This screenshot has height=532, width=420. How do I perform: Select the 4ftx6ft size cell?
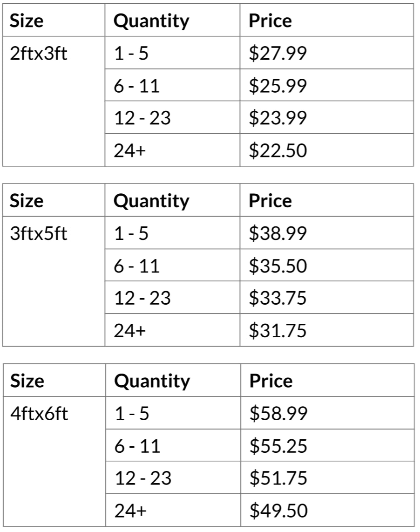click(54, 462)
